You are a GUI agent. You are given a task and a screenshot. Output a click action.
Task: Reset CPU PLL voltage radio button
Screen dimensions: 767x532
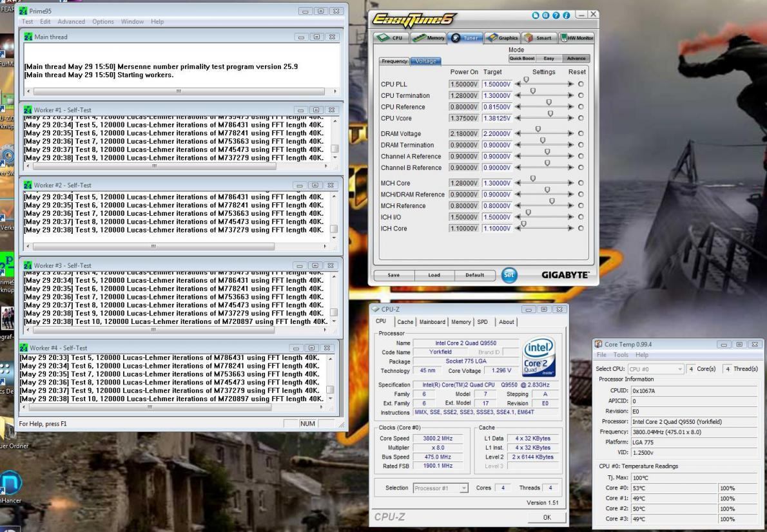point(581,84)
